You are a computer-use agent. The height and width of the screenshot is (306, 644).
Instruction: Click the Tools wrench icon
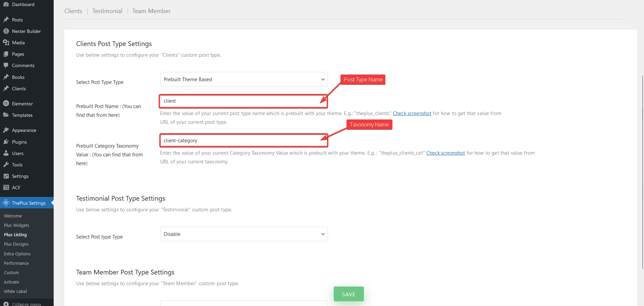(x=6, y=165)
